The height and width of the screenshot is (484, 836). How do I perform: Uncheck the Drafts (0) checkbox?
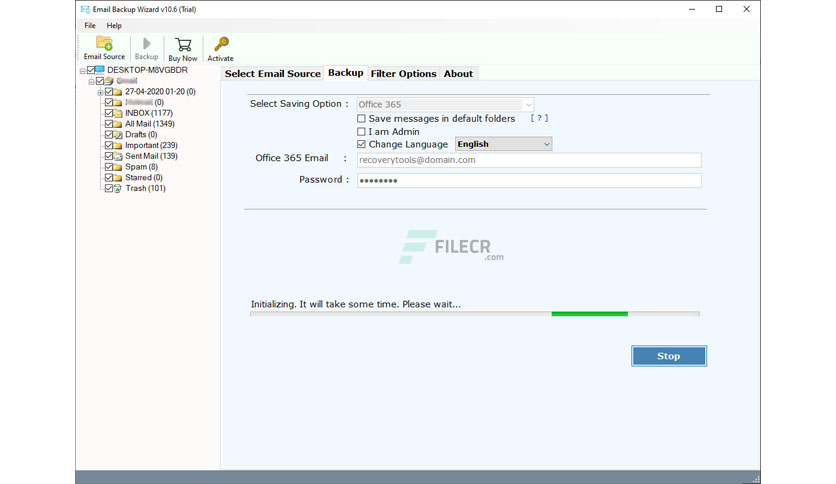coord(109,134)
